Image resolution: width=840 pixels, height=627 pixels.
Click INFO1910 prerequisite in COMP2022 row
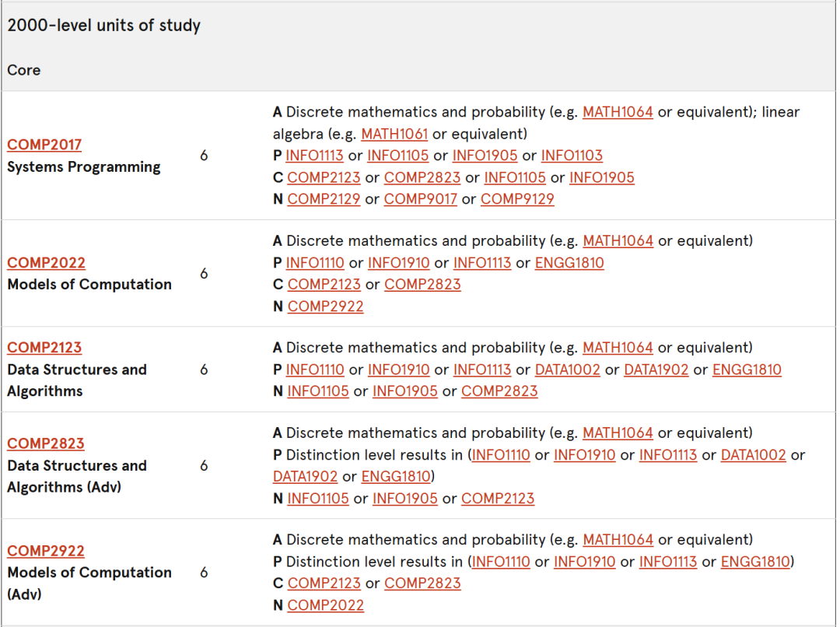(398, 263)
